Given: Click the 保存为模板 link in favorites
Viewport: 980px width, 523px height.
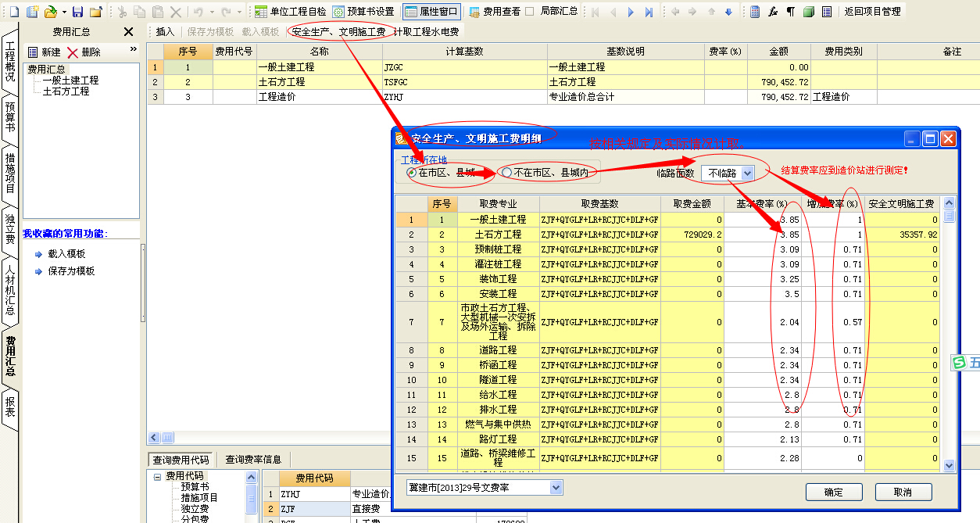Looking at the screenshot, I should [x=71, y=271].
